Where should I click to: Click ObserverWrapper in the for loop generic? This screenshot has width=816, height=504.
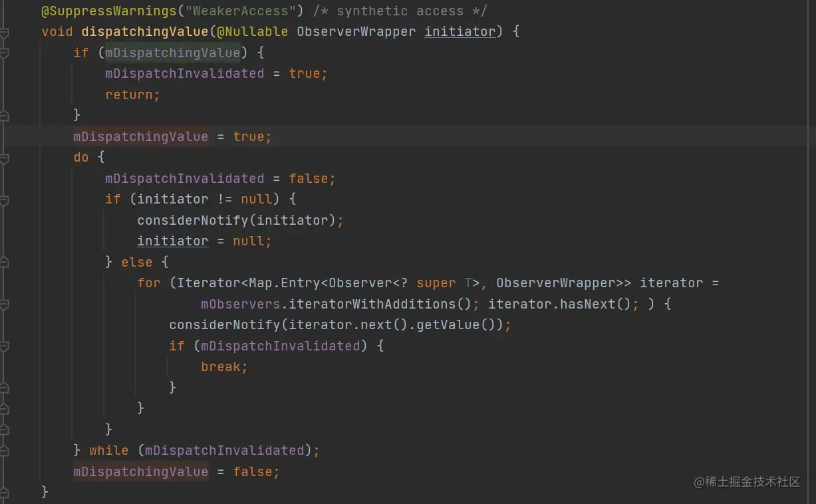[x=556, y=283]
